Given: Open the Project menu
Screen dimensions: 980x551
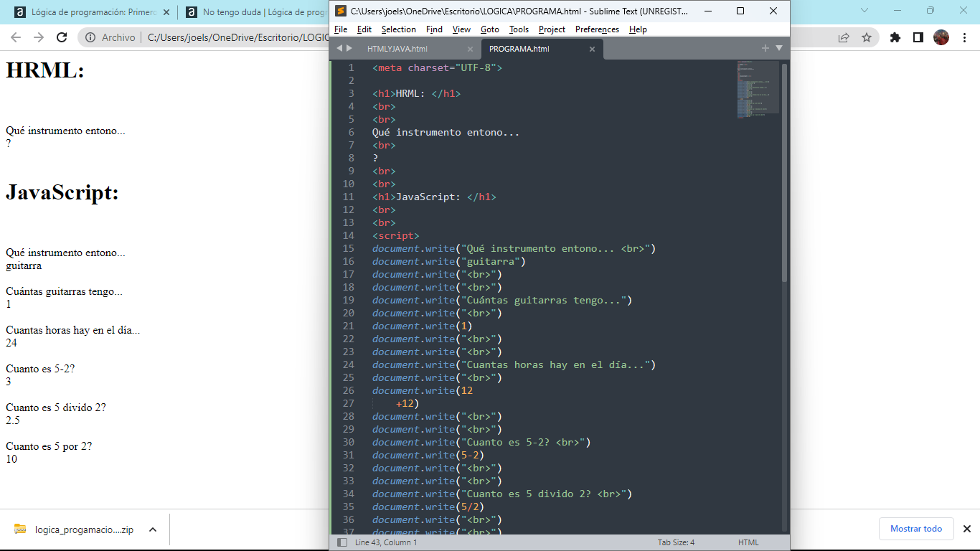Looking at the screenshot, I should (x=552, y=29).
